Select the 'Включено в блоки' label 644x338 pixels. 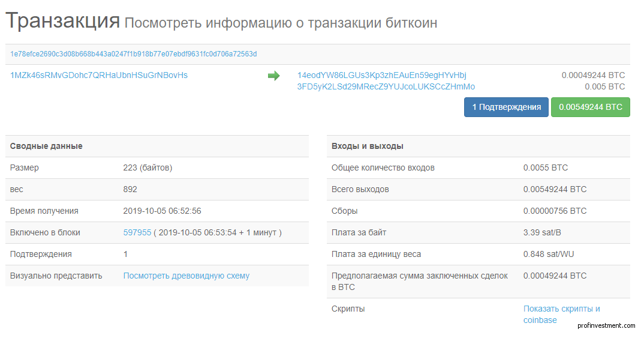tap(45, 232)
